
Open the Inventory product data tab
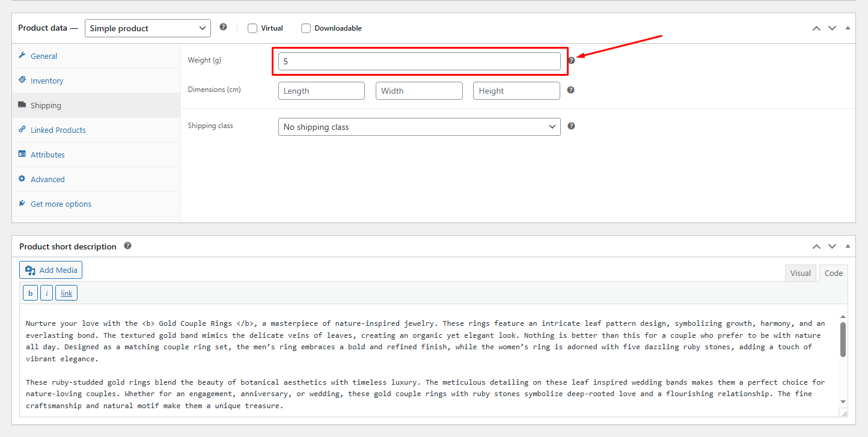coord(96,81)
